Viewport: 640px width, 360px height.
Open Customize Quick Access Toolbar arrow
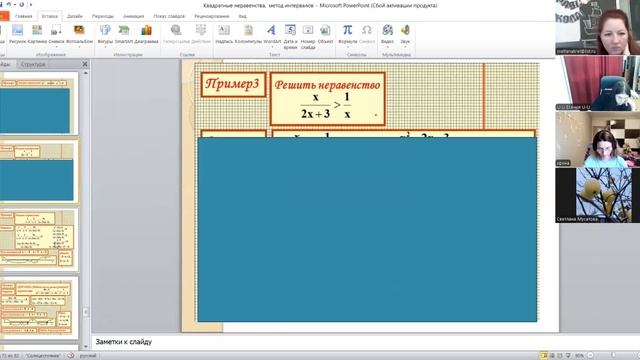[30, 4]
